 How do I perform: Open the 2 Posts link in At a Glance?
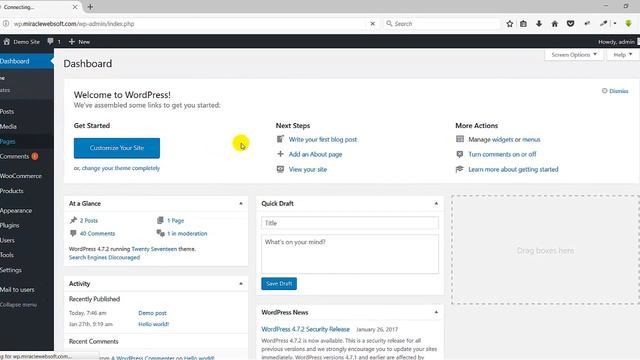coord(89,220)
